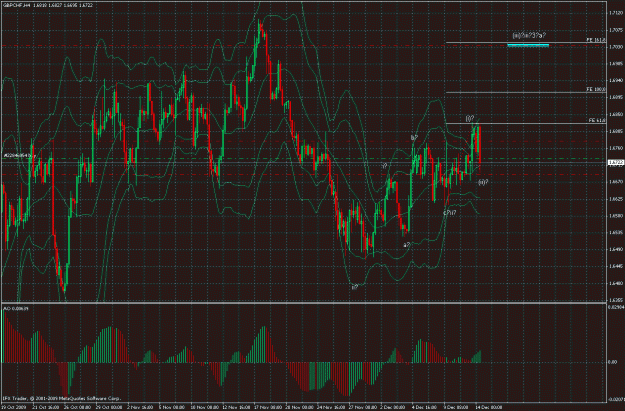625x411 pixels.
Task: Select the buy order label at chart left edge
Action: pos(19,155)
